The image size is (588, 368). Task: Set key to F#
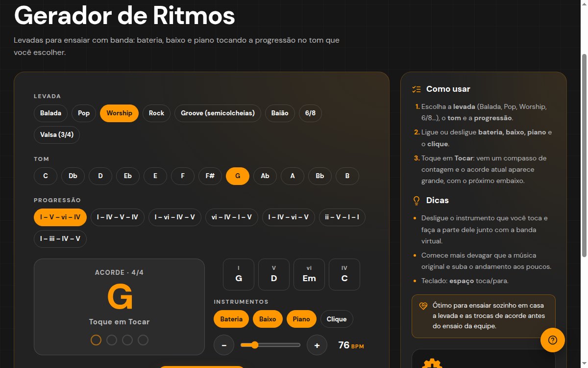click(x=210, y=176)
